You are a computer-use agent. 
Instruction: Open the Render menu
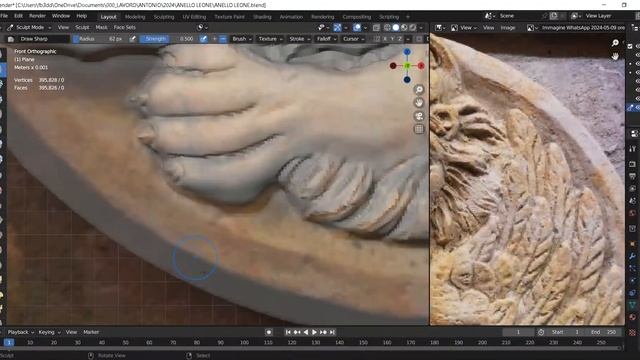pos(37,16)
